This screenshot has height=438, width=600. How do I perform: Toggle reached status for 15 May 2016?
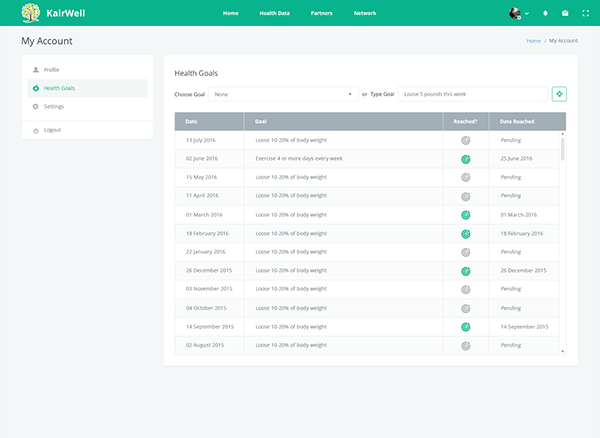(x=466, y=177)
